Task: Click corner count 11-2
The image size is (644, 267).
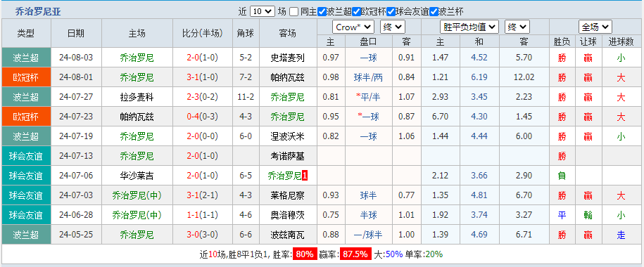Action: point(246,97)
